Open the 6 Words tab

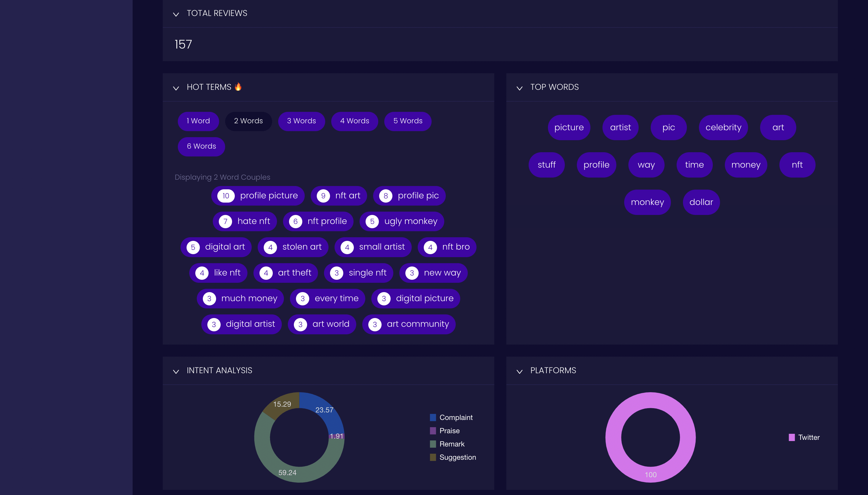(x=201, y=146)
